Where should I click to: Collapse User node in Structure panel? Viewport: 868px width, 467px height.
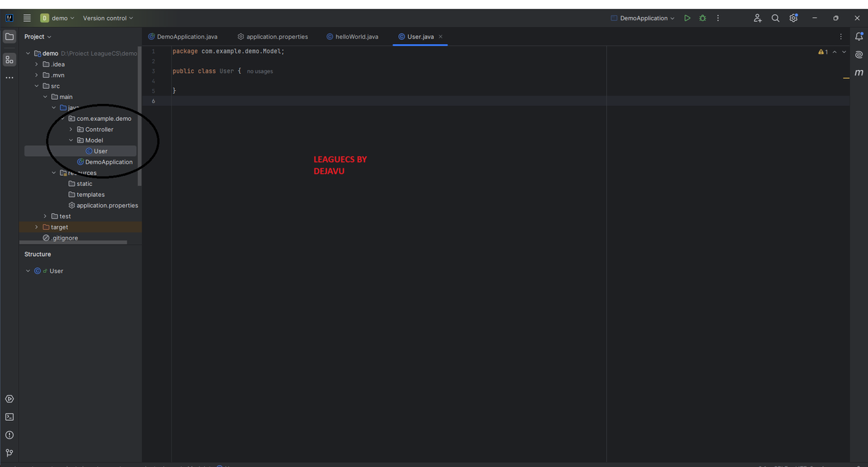[28, 271]
